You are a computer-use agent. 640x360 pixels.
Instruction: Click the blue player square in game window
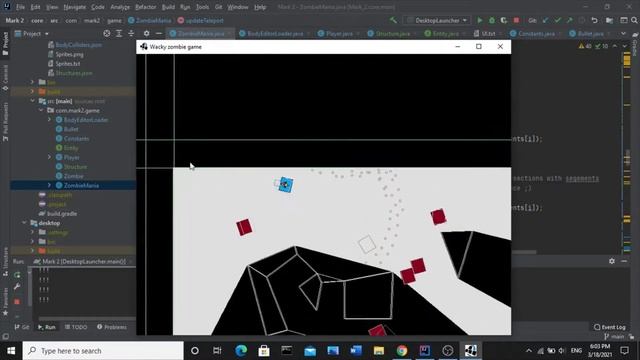(x=285, y=185)
